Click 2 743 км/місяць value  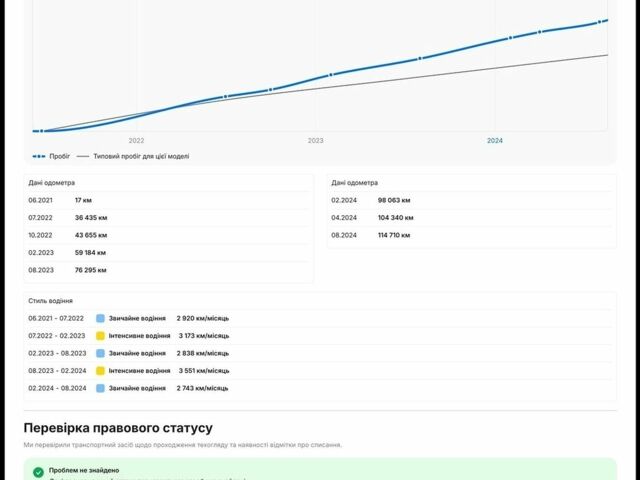point(202,389)
